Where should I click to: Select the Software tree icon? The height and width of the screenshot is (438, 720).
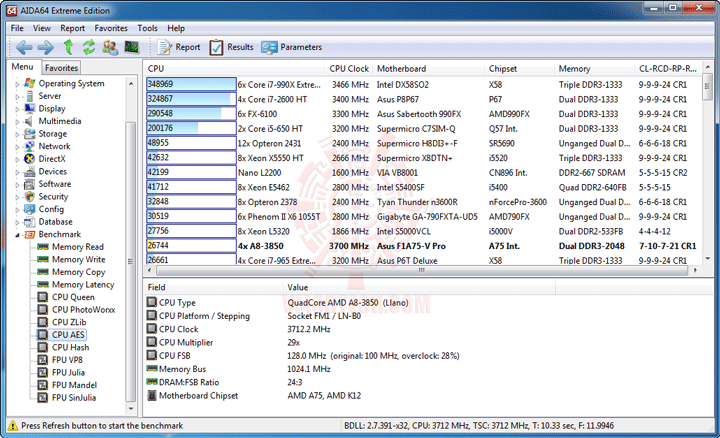pos(29,184)
